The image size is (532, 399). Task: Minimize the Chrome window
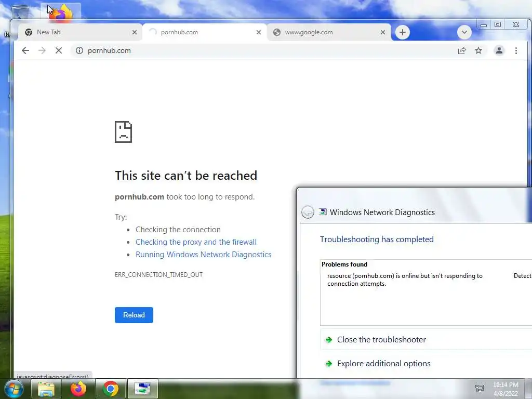(484, 24)
